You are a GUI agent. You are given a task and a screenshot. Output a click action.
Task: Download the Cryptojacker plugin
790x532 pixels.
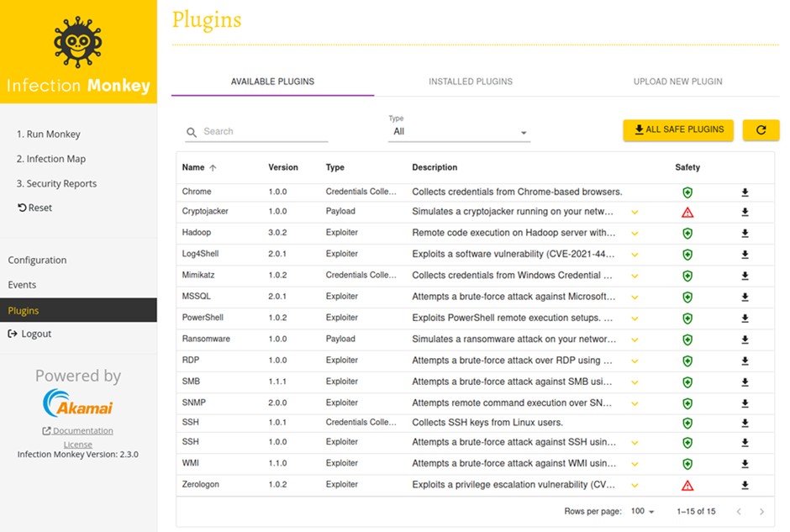tap(745, 212)
